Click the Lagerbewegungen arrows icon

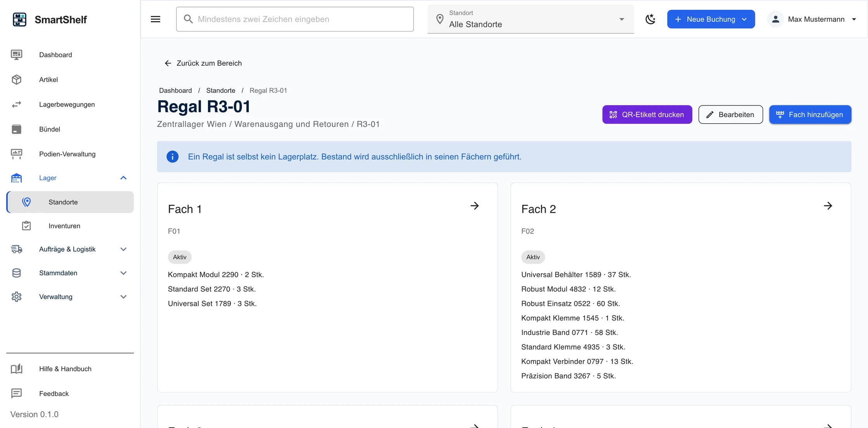point(17,104)
